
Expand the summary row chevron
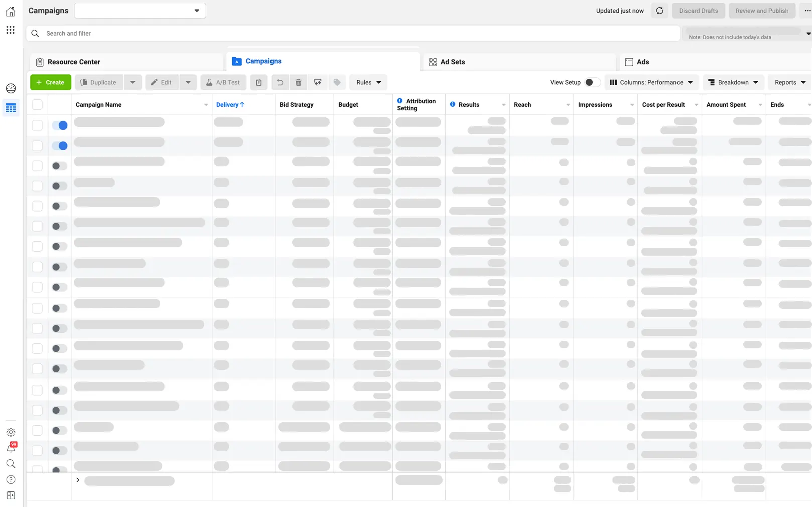pyautogui.click(x=78, y=480)
